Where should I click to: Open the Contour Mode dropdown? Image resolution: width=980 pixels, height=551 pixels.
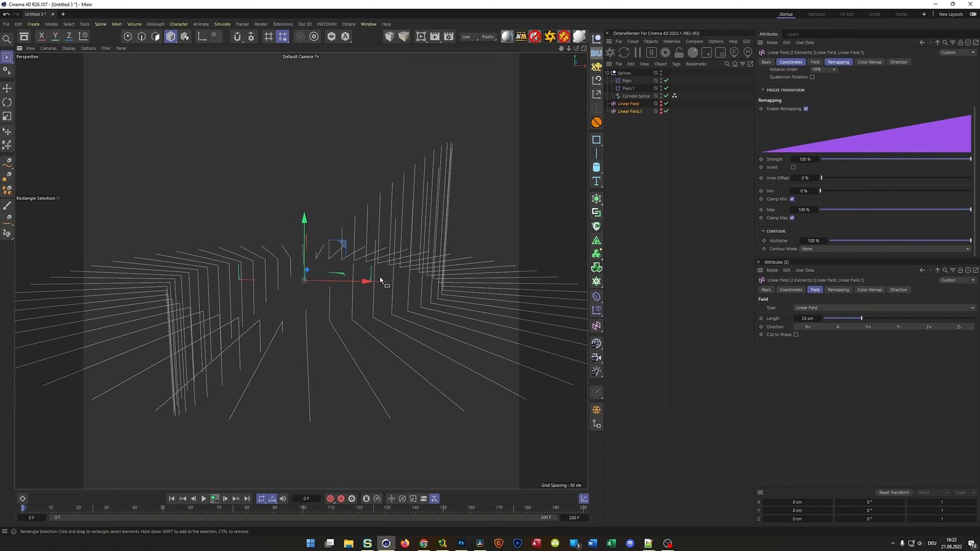point(885,249)
